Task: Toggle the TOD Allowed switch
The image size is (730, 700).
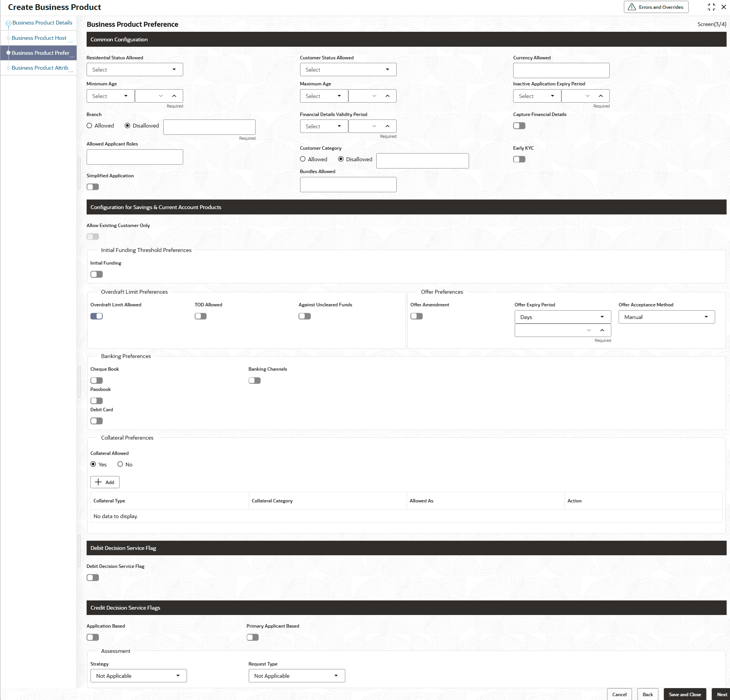Action: click(x=201, y=316)
